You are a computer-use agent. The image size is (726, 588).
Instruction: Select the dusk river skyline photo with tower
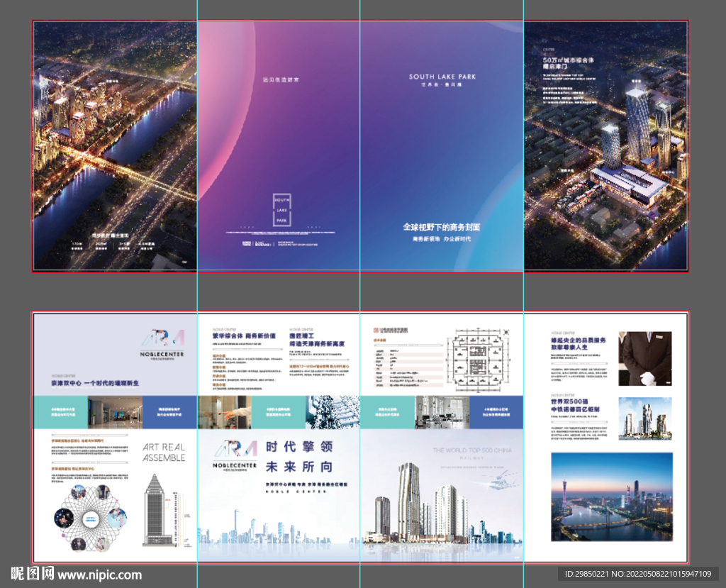click(x=612, y=497)
